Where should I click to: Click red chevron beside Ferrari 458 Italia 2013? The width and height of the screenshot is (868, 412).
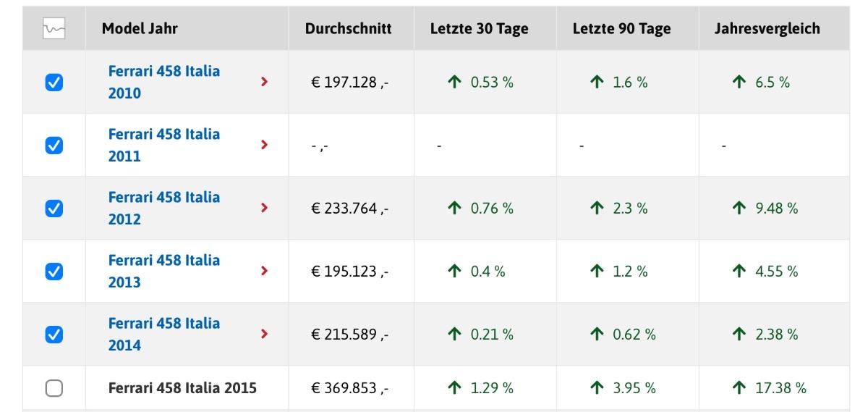point(264,271)
